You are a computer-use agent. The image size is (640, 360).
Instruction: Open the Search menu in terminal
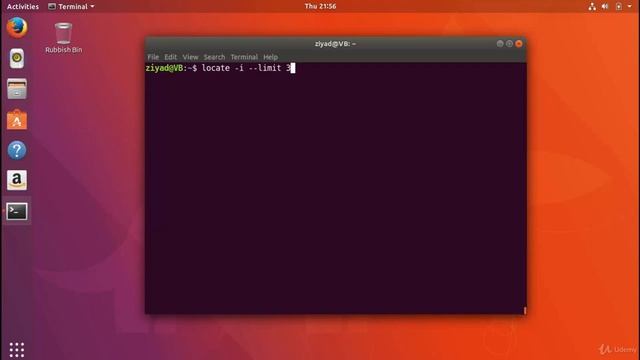(x=214, y=57)
